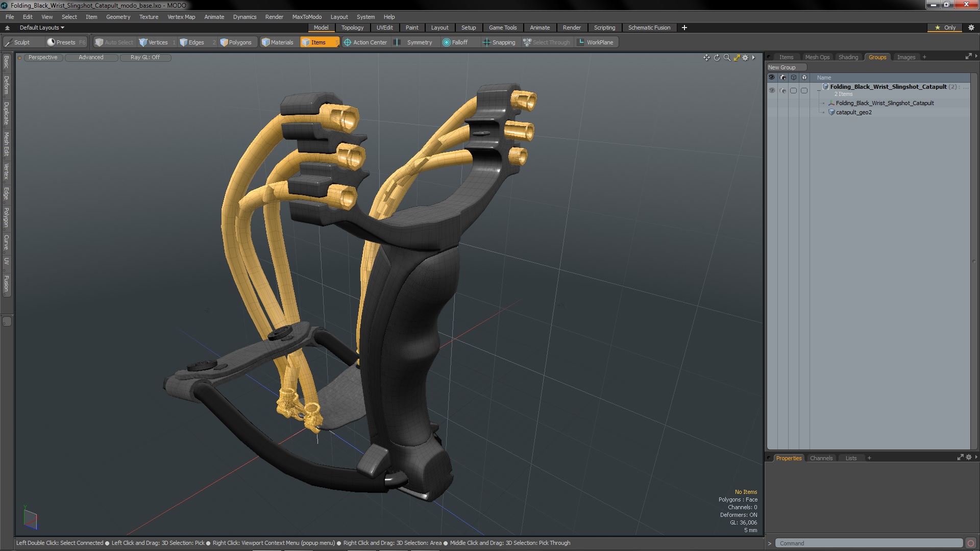980x551 pixels.
Task: Check first box in catapult group row
Action: coord(794,90)
